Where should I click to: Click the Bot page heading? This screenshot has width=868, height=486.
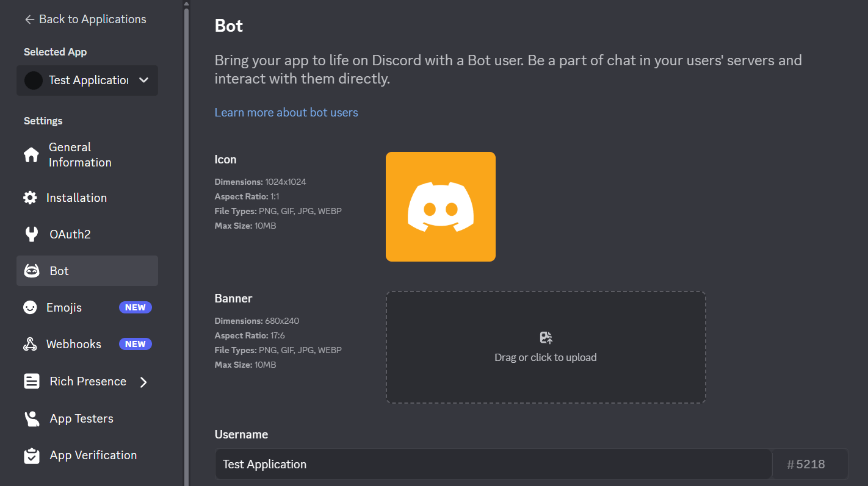pyautogui.click(x=229, y=26)
